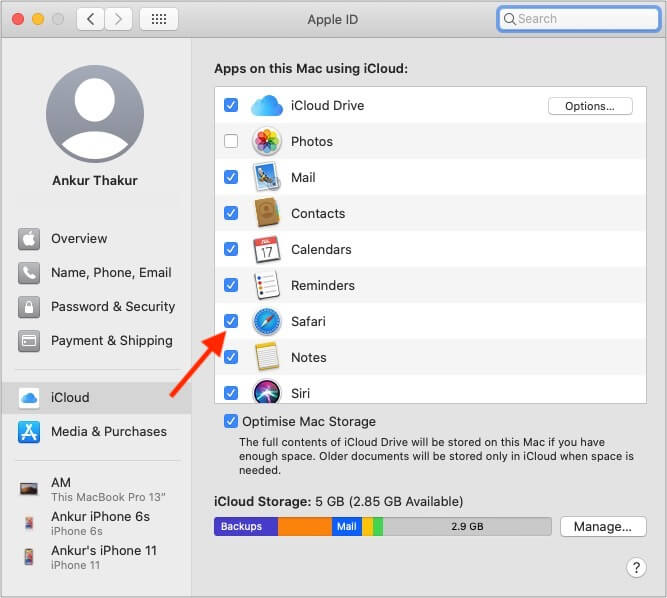Toggle the Calendars checkbox
The image size is (667, 598).
(x=231, y=249)
